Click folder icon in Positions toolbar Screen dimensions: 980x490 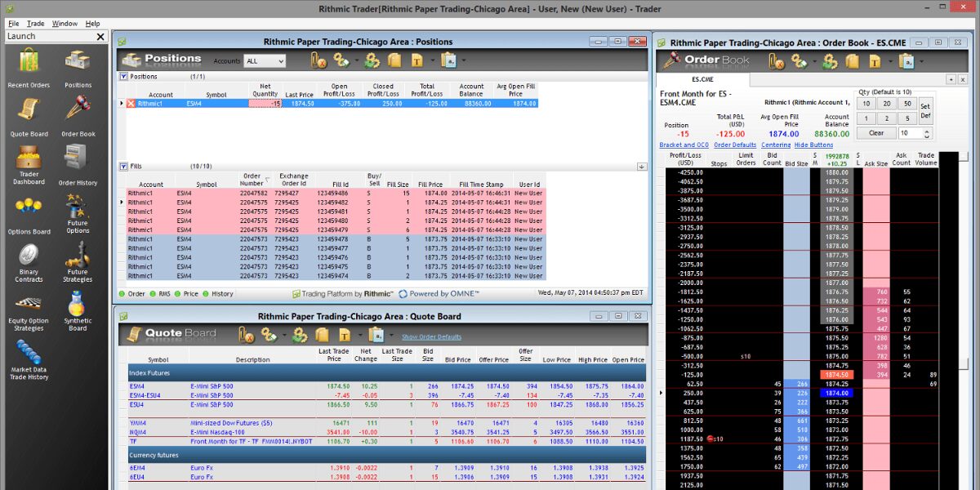pyautogui.click(x=394, y=60)
